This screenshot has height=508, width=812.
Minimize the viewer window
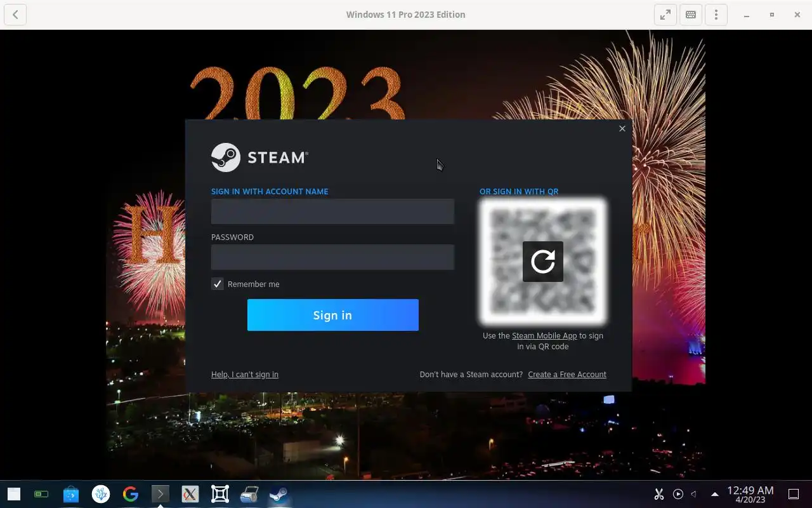pos(747,15)
